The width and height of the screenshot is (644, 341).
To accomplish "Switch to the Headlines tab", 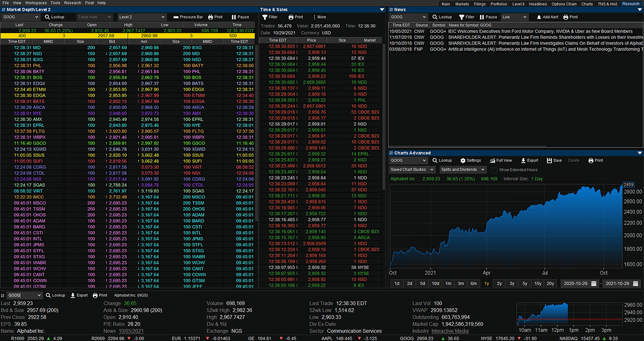I will [x=538, y=4].
